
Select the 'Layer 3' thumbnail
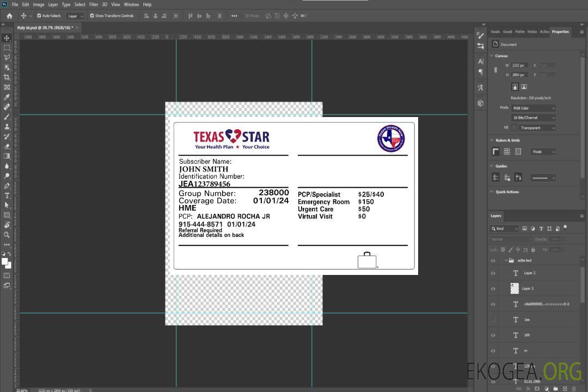pyautogui.click(x=515, y=289)
